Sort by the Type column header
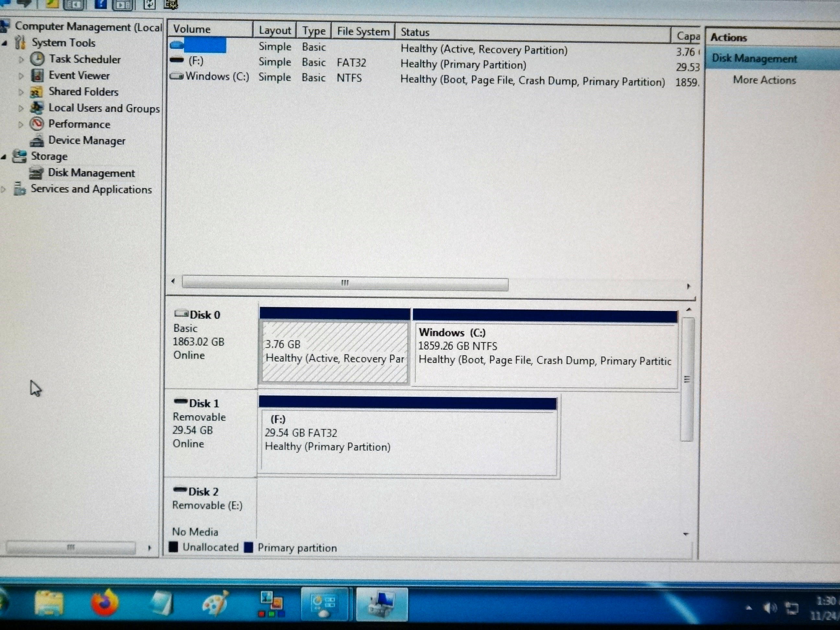Image resolution: width=840 pixels, height=630 pixels. (314, 30)
